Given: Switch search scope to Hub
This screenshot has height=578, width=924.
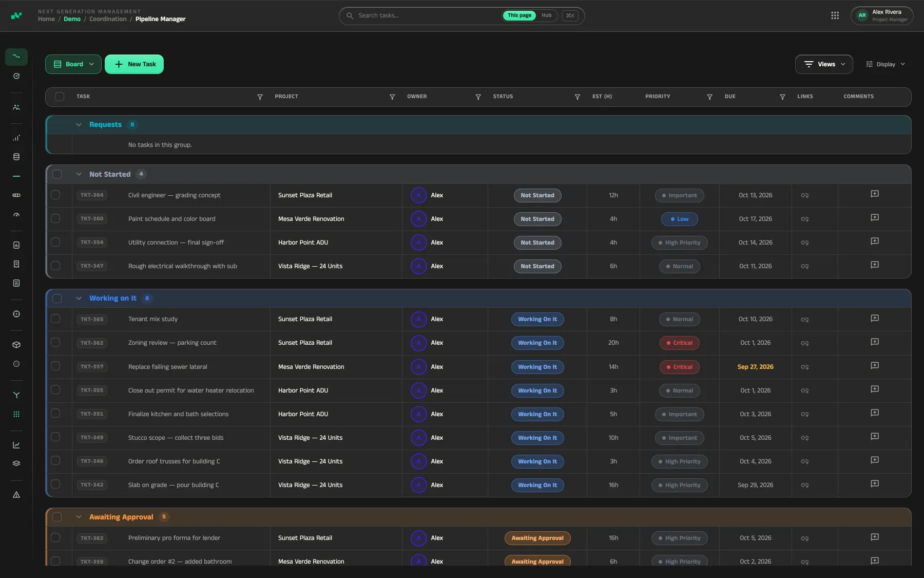Looking at the screenshot, I should coord(546,15).
